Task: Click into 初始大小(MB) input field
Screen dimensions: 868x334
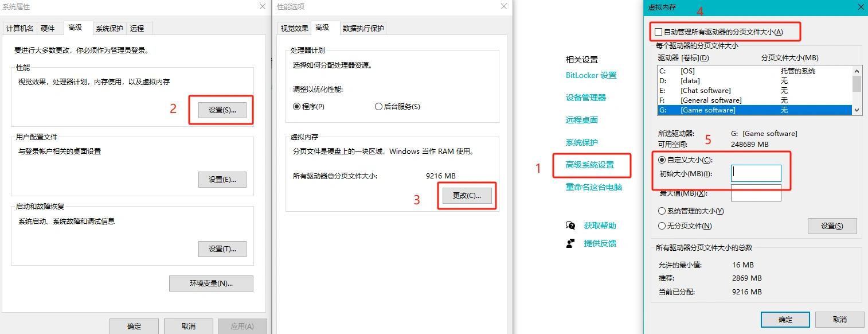Action: (x=756, y=173)
